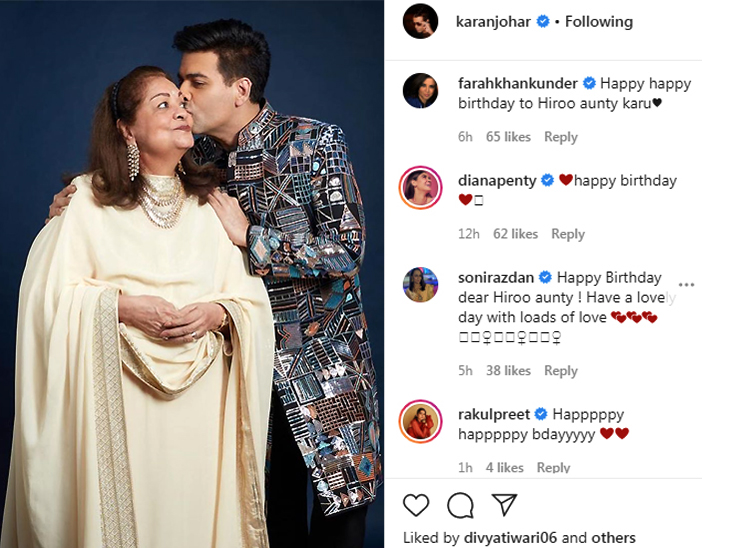The width and height of the screenshot is (730, 548).
Task: Reply to dianapenty's comment
Action: click(x=568, y=234)
